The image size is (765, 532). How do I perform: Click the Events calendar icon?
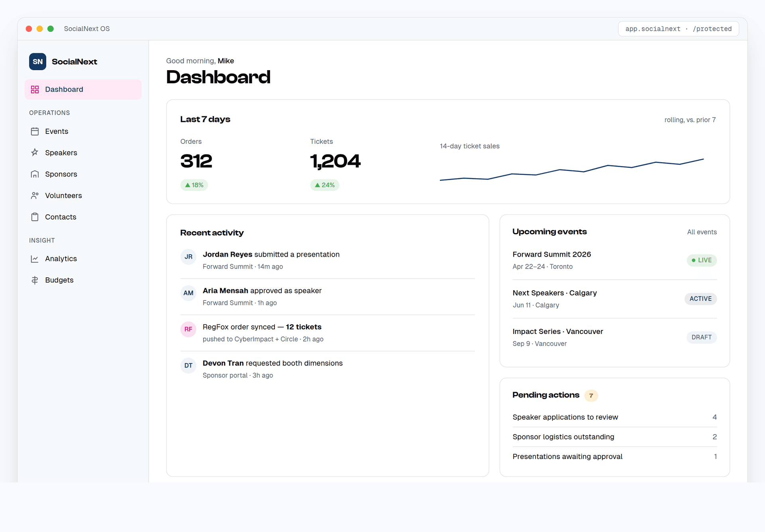tap(35, 132)
